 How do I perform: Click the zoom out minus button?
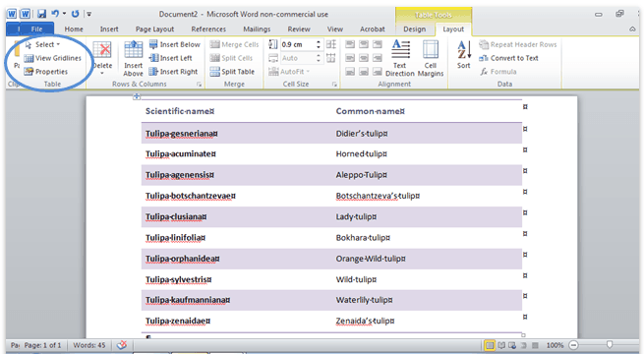click(x=574, y=345)
